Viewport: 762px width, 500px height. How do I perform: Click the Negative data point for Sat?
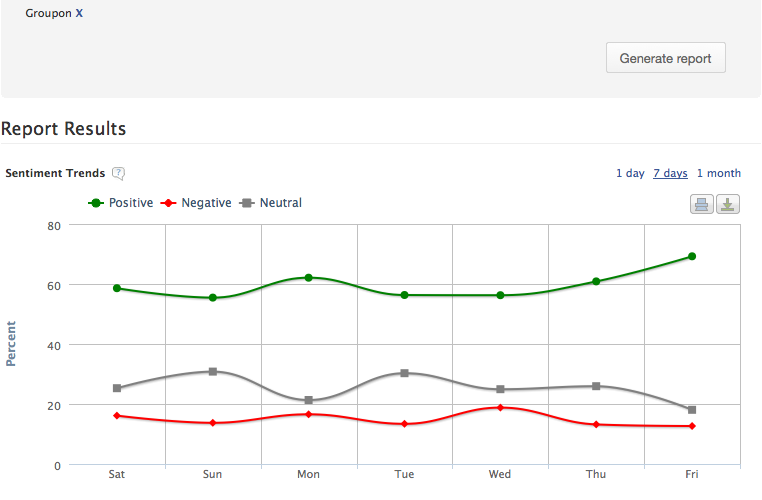[117, 416]
